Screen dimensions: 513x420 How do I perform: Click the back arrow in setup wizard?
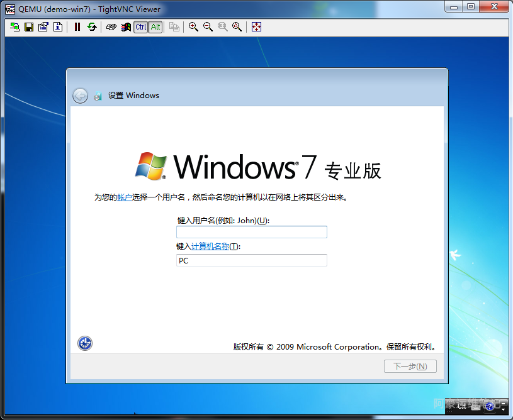coord(80,96)
